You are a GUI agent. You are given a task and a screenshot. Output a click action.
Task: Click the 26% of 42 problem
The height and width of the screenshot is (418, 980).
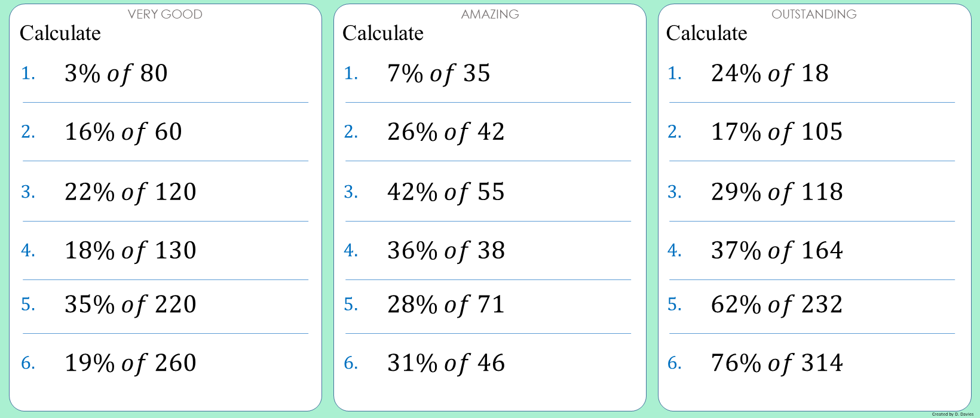pos(446,132)
